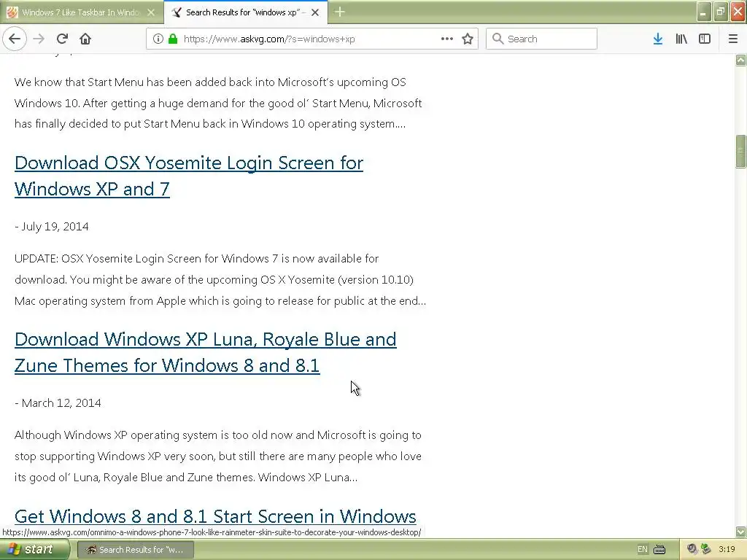Click the EN language indicator
Screen dimensions: 747x560
point(642,550)
